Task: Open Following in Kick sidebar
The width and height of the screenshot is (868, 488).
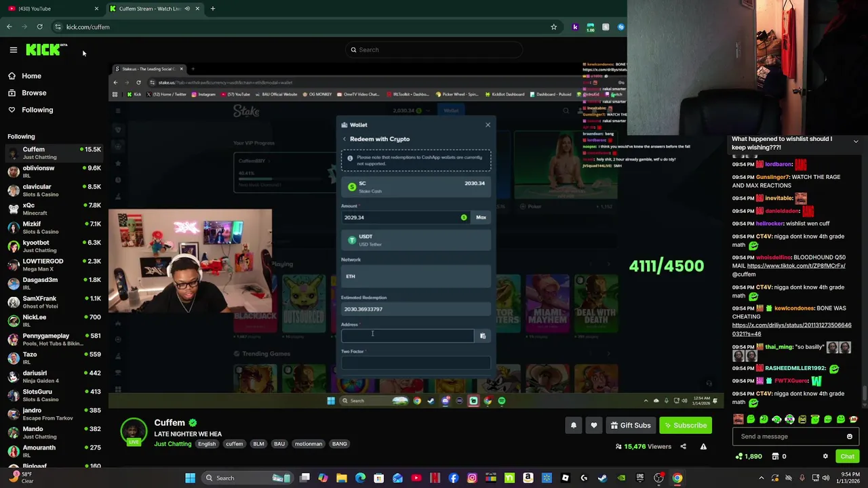Action: pos(37,110)
